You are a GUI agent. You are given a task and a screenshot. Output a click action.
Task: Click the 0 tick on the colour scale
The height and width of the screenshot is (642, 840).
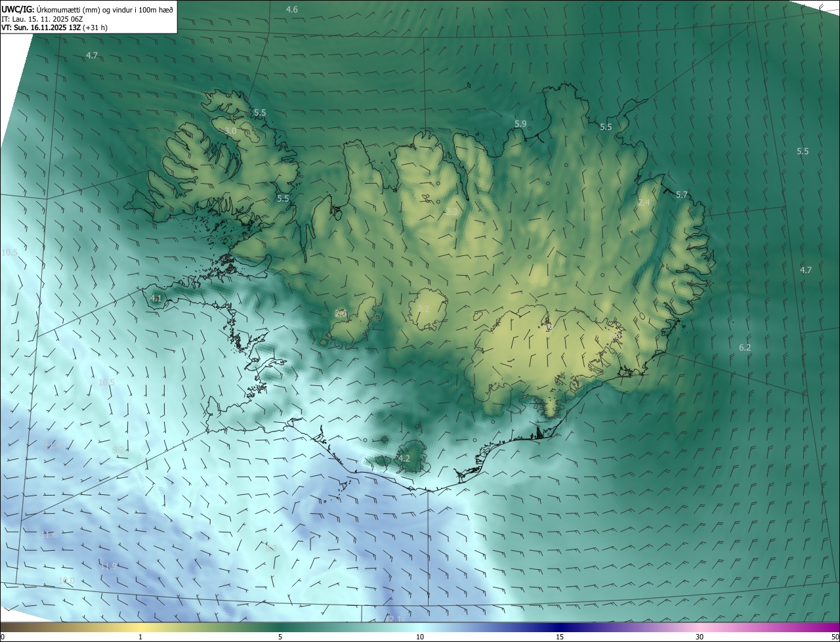(3, 637)
